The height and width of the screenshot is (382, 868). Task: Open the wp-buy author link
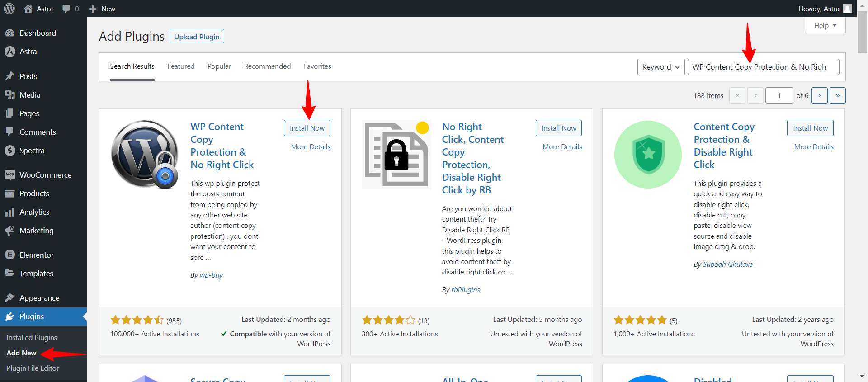coord(211,275)
